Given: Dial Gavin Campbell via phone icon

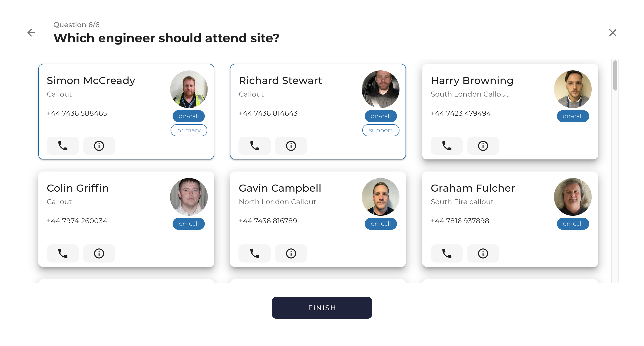Looking at the screenshot, I should tap(255, 253).
